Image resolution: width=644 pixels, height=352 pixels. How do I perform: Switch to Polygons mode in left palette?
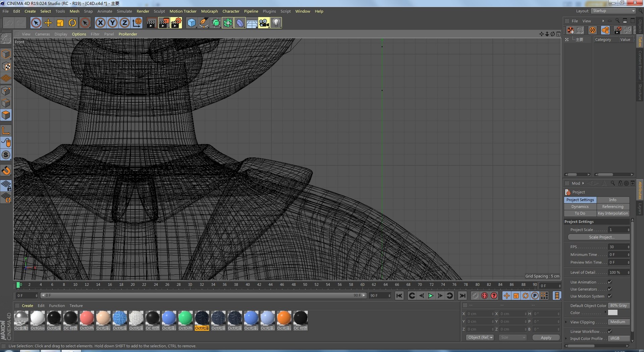click(6, 115)
